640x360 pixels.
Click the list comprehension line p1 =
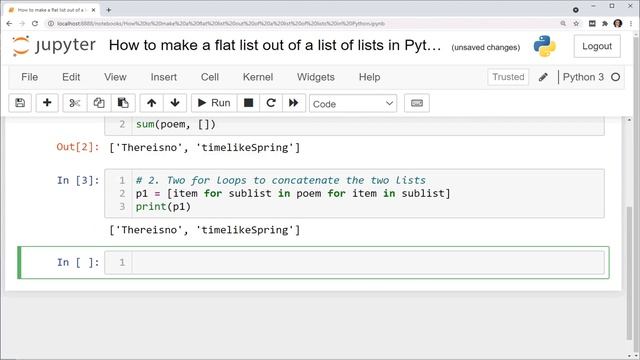[293, 193]
